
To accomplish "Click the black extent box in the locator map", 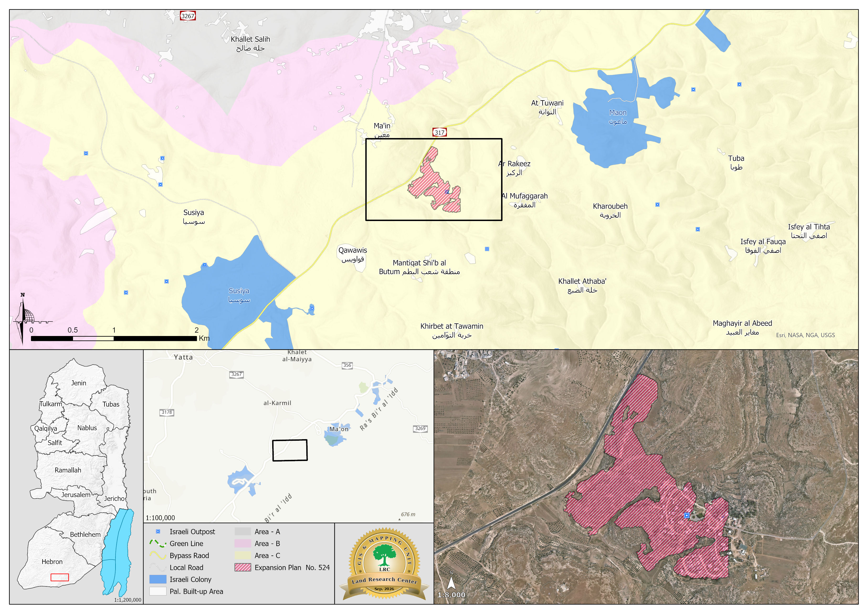I will [x=290, y=450].
